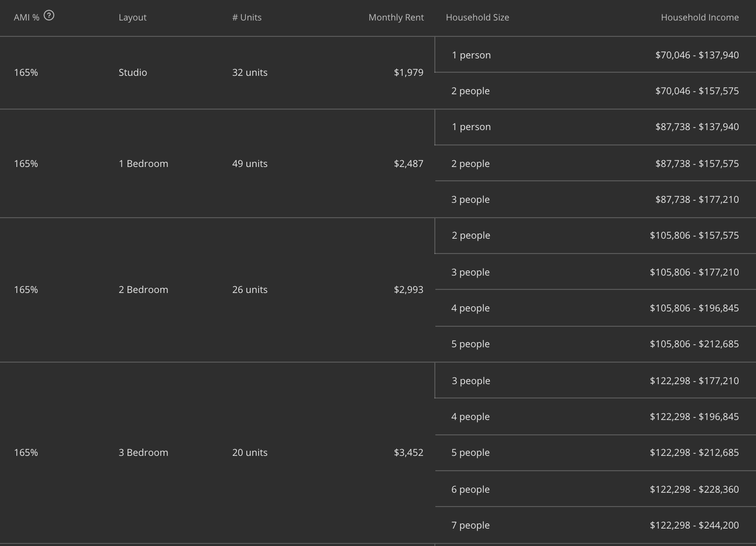Image resolution: width=756 pixels, height=546 pixels.
Task: Select the 7 people household size row
Action: (x=470, y=526)
